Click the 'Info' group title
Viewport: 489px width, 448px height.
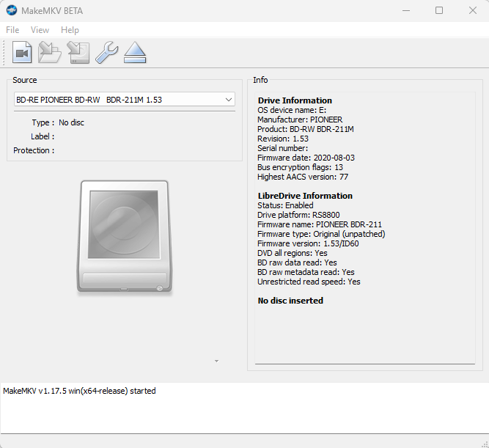(x=260, y=80)
